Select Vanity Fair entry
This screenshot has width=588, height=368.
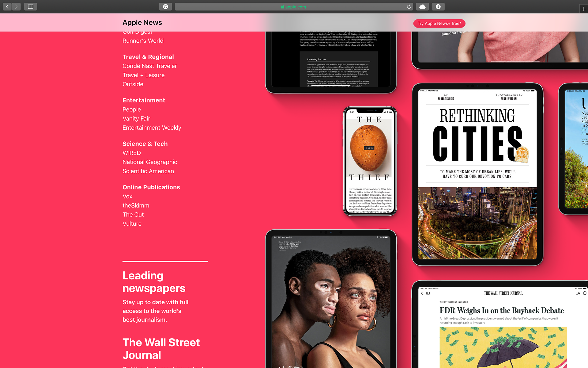click(x=136, y=118)
